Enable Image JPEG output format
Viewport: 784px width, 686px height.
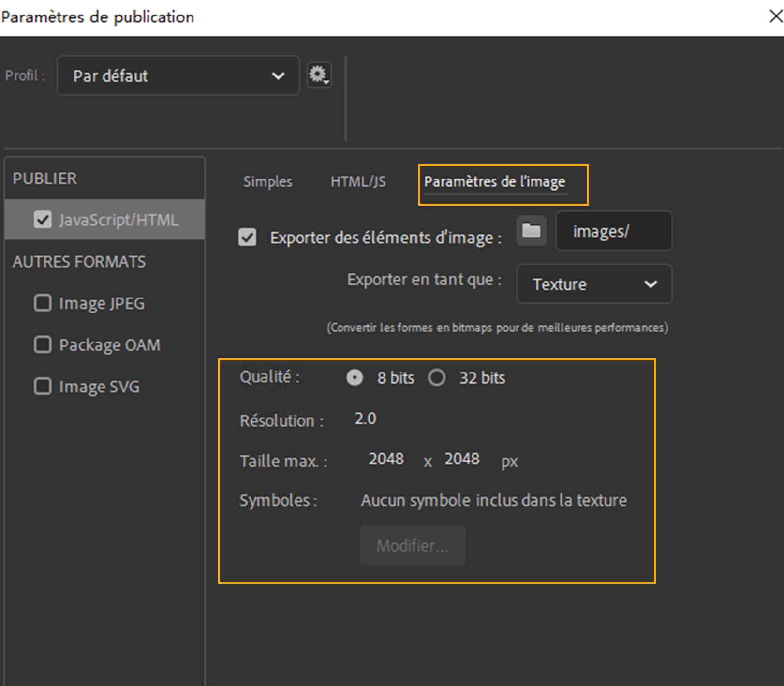click(43, 303)
